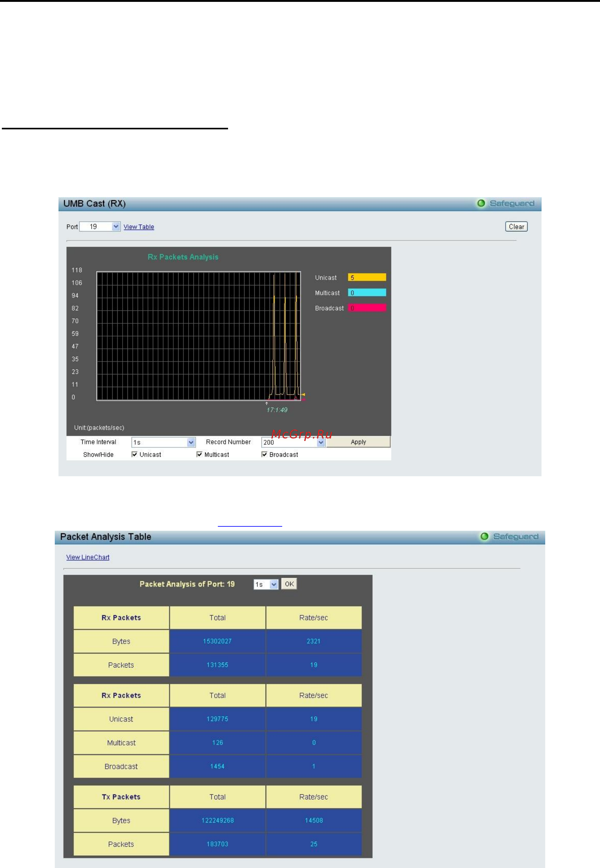Toggle the Unicast show/hide checkbox
Viewport: 600px width, 868px height.
tap(134, 454)
